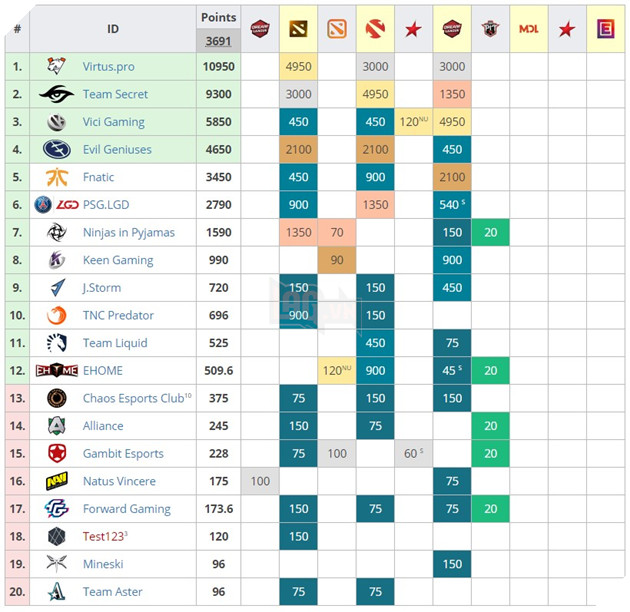Open the TNC Predator team page
The width and height of the screenshot is (630, 612).
click(118, 315)
